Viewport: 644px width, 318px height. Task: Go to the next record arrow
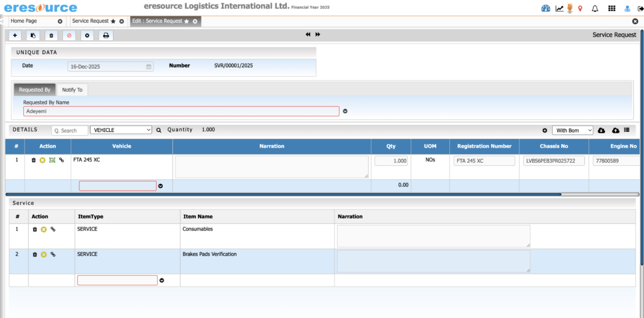318,35
